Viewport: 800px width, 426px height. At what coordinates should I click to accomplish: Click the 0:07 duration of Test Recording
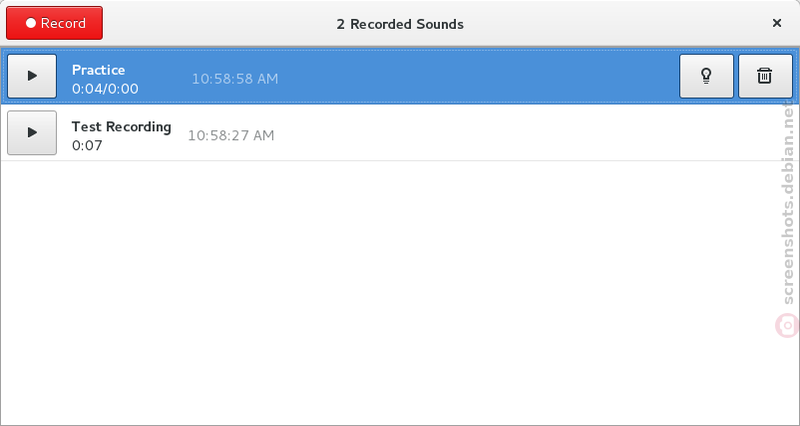coord(87,145)
